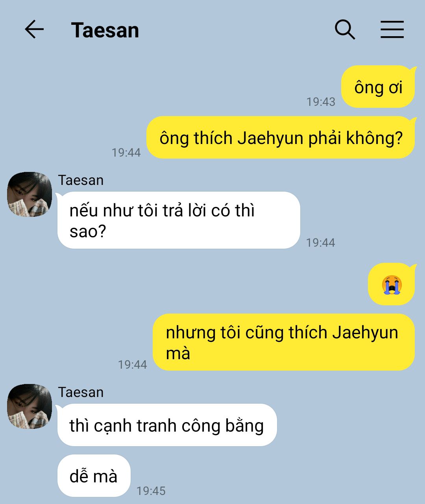
Task: Open the hamburger menu icon
Action: coord(392,30)
